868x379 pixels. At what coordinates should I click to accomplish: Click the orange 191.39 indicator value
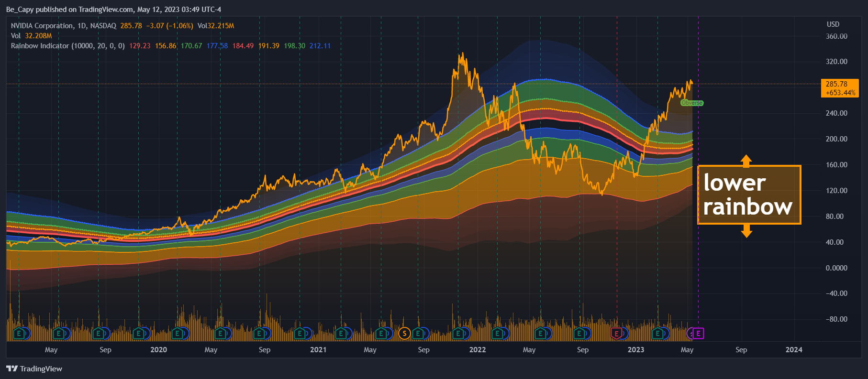click(269, 46)
